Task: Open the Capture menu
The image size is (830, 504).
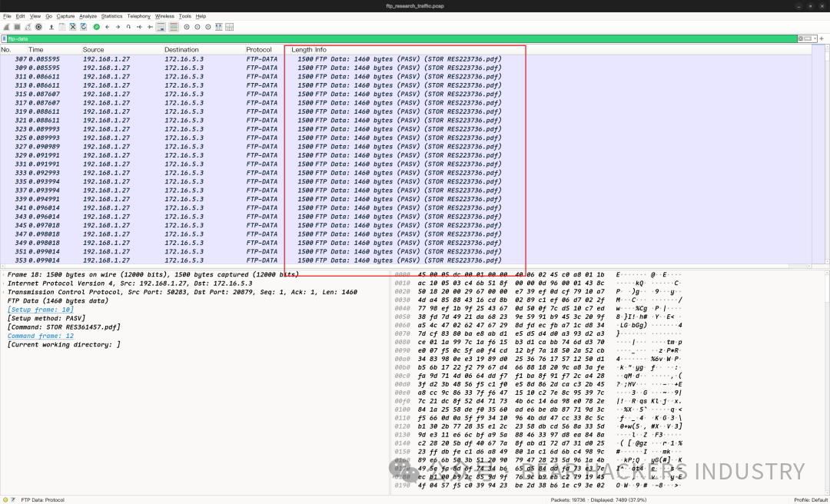Action: [65, 16]
